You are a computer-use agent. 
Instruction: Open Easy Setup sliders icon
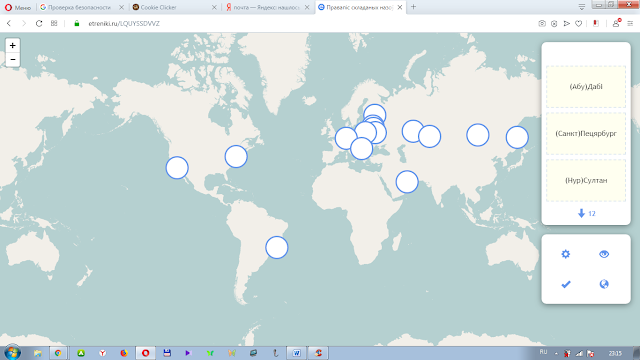(630, 24)
